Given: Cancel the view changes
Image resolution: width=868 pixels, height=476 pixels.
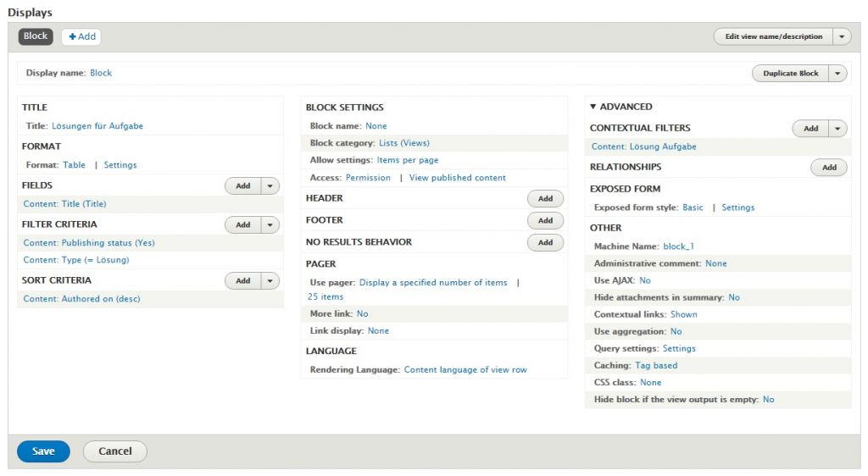Looking at the screenshot, I should pyautogui.click(x=114, y=451).
